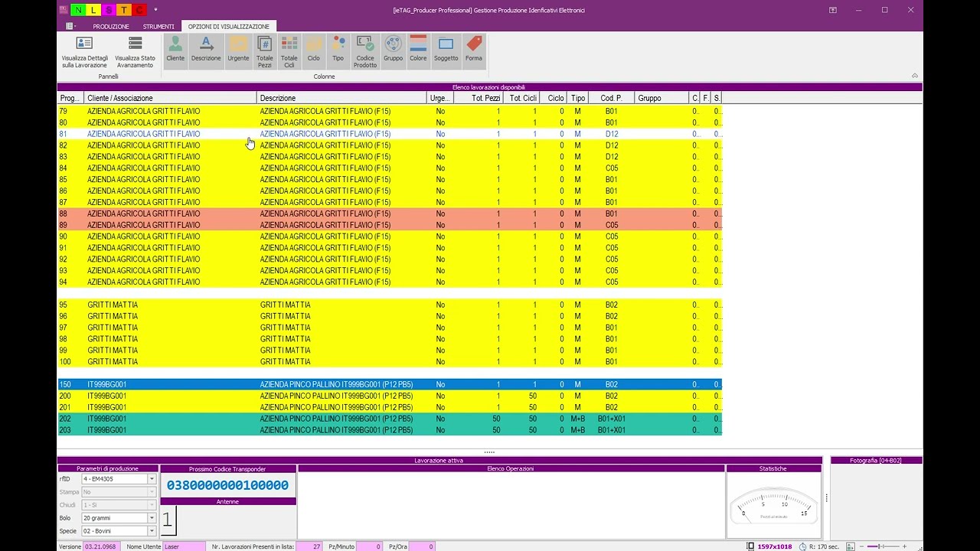Collapse the ribbon with the chevron

914,76
